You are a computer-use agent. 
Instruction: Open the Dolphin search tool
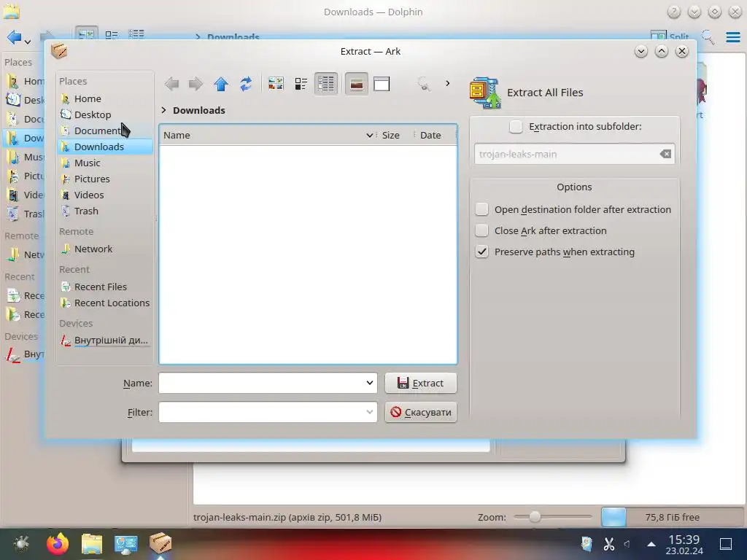point(708,36)
